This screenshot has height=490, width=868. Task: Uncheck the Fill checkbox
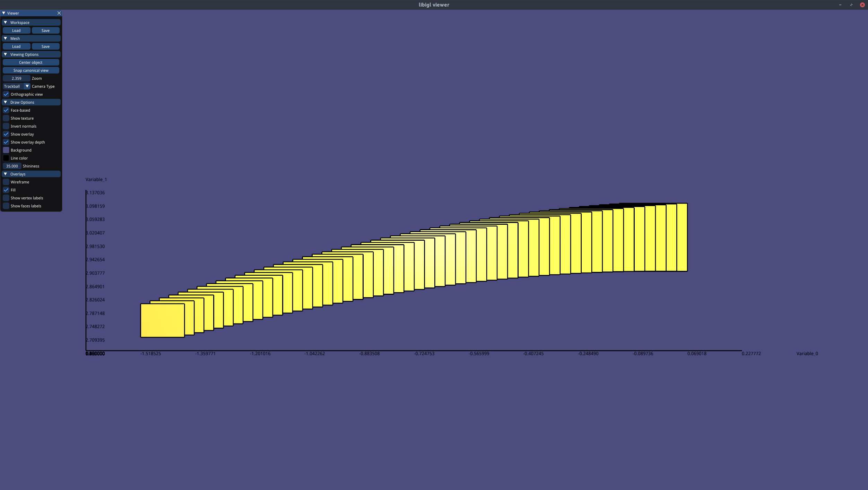[6, 190]
